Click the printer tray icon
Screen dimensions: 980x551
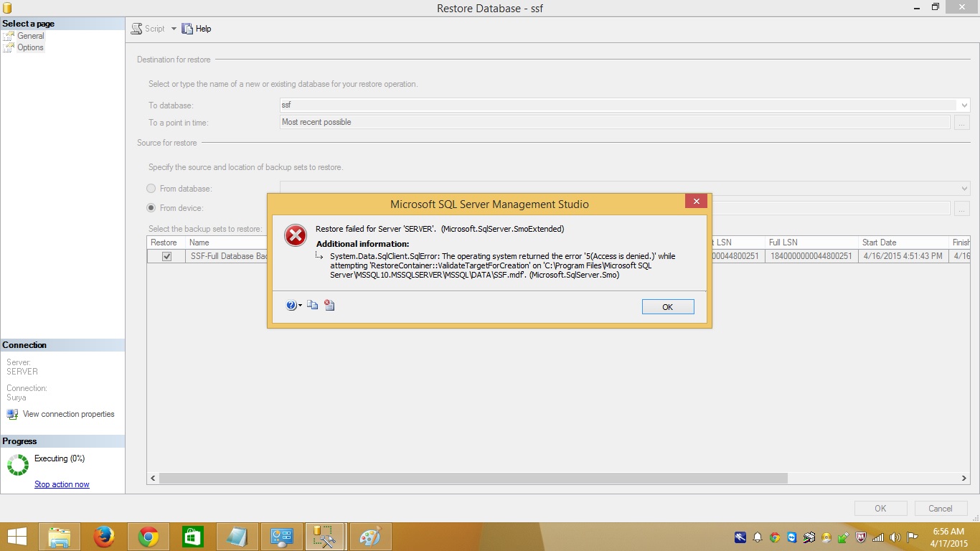[x=809, y=537]
